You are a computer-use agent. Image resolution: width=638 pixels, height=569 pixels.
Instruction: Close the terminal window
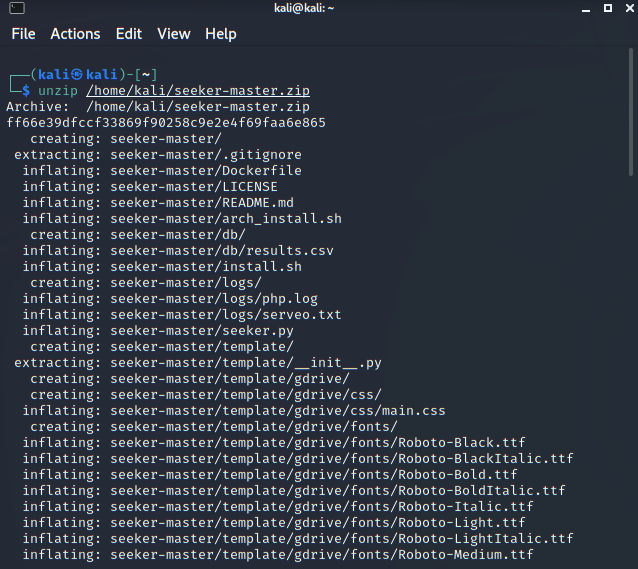[x=629, y=8]
